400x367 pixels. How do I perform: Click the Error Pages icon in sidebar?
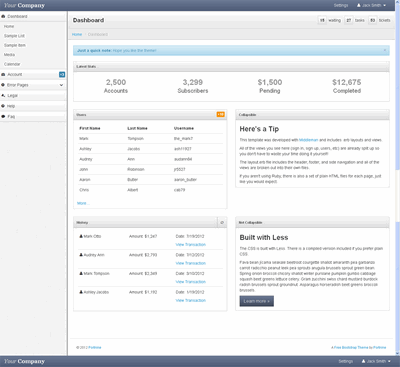pyautogui.click(x=3, y=85)
